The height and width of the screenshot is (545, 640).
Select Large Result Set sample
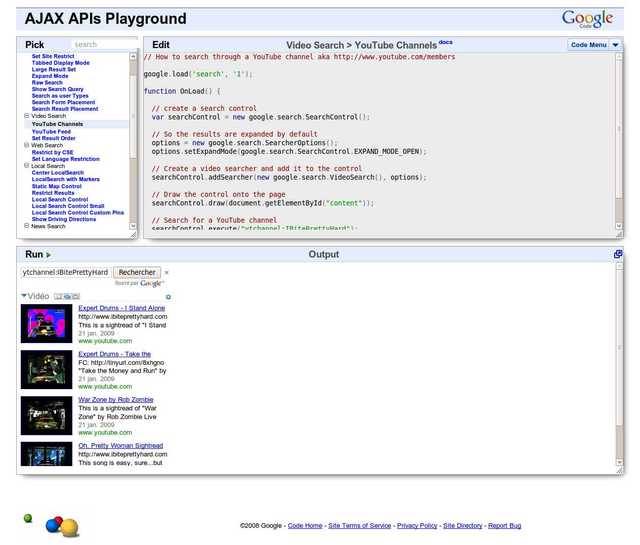[x=54, y=69]
